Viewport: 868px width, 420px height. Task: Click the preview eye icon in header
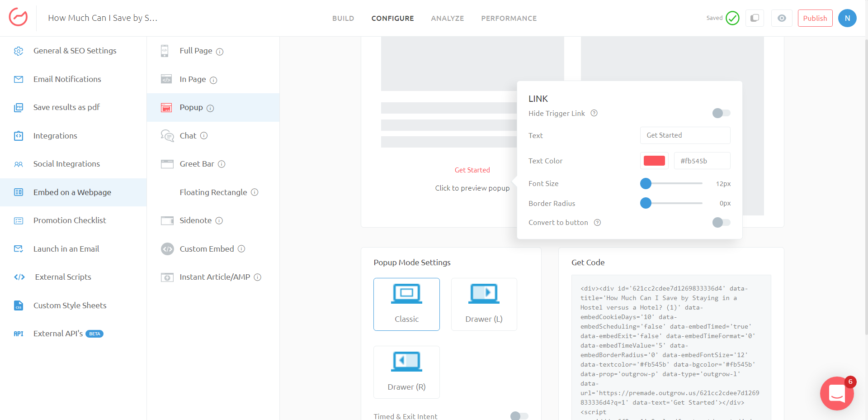pos(782,18)
